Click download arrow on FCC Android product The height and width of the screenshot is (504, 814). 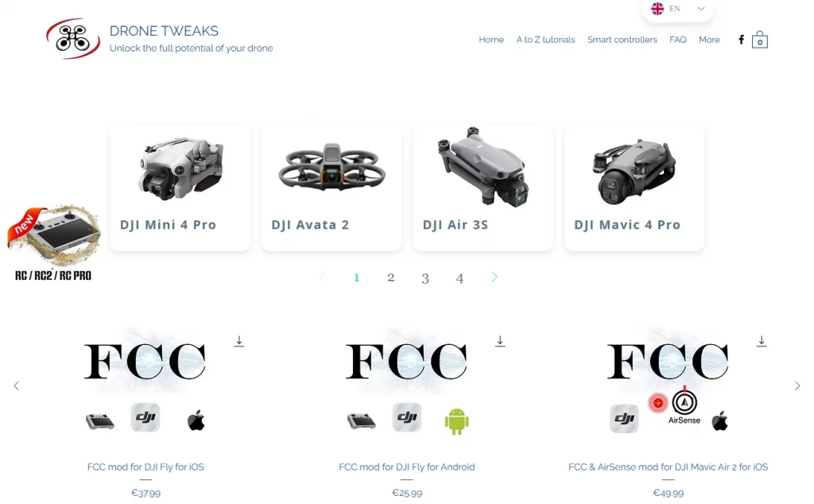tap(500, 341)
